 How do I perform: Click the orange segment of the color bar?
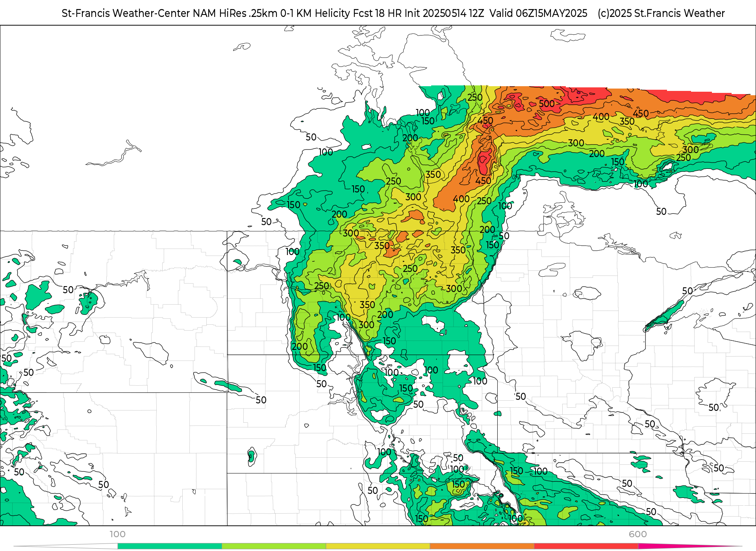click(x=482, y=546)
